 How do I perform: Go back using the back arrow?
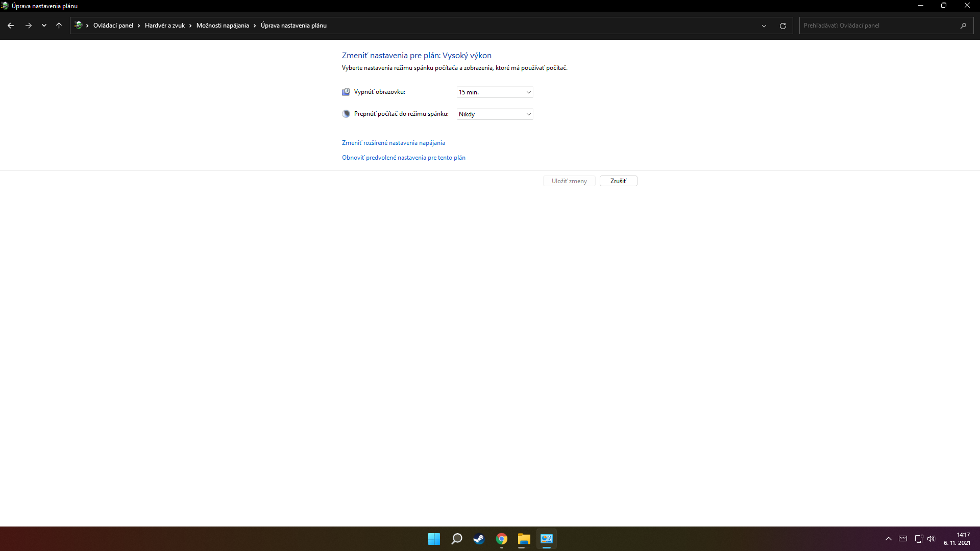point(11,26)
